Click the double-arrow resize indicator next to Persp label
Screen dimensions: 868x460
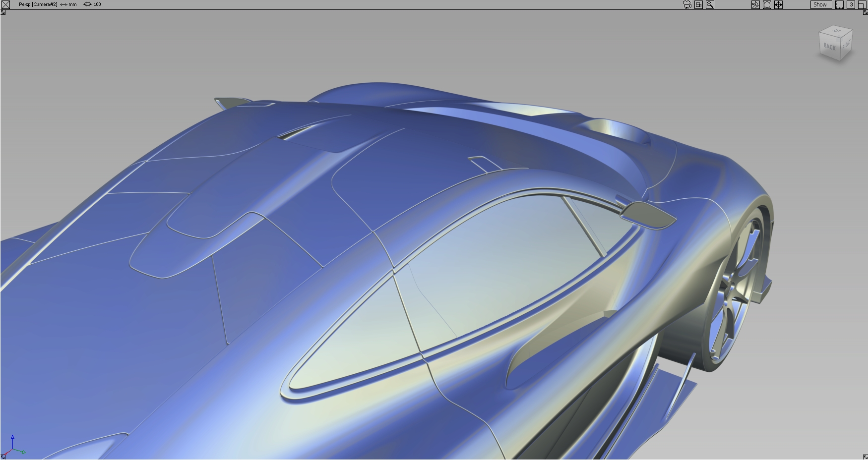[x=63, y=4]
